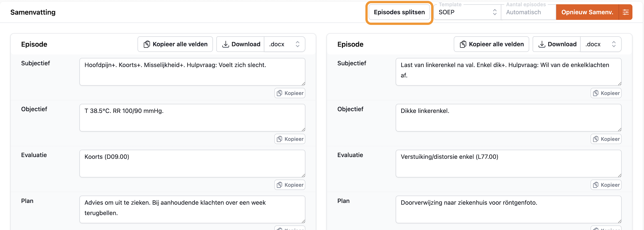Click the right Plan text area about röntgenfoto
Screen dimensions: 644x230
coord(508,209)
